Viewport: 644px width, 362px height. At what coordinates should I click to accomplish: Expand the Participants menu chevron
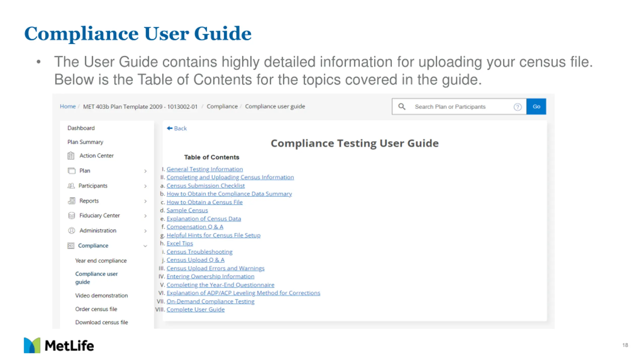point(145,186)
